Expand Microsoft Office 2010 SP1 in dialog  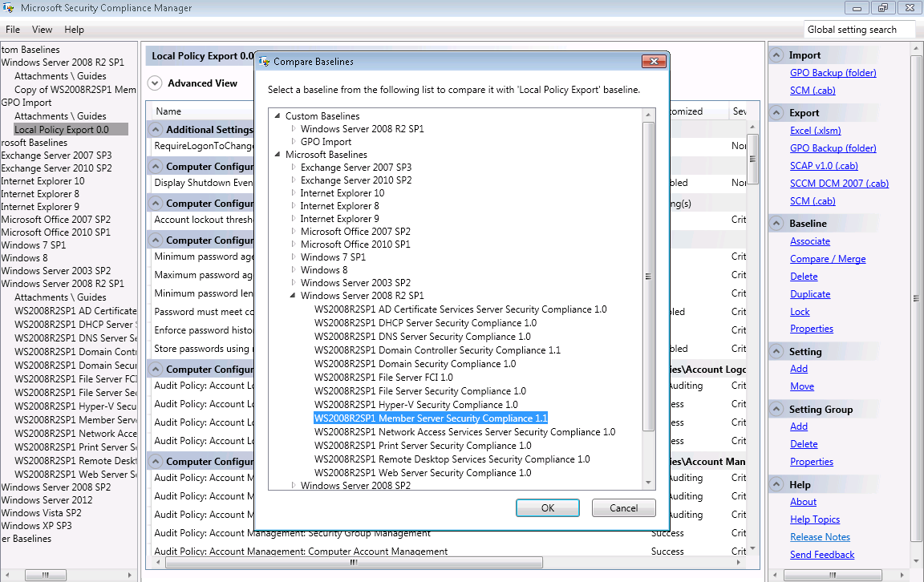click(294, 244)
